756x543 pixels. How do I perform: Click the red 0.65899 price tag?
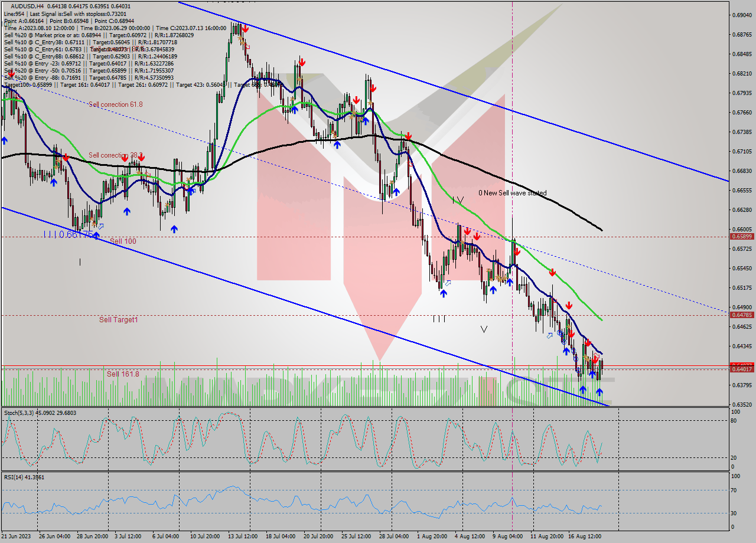pyautogui.click(x=742, y=237)
